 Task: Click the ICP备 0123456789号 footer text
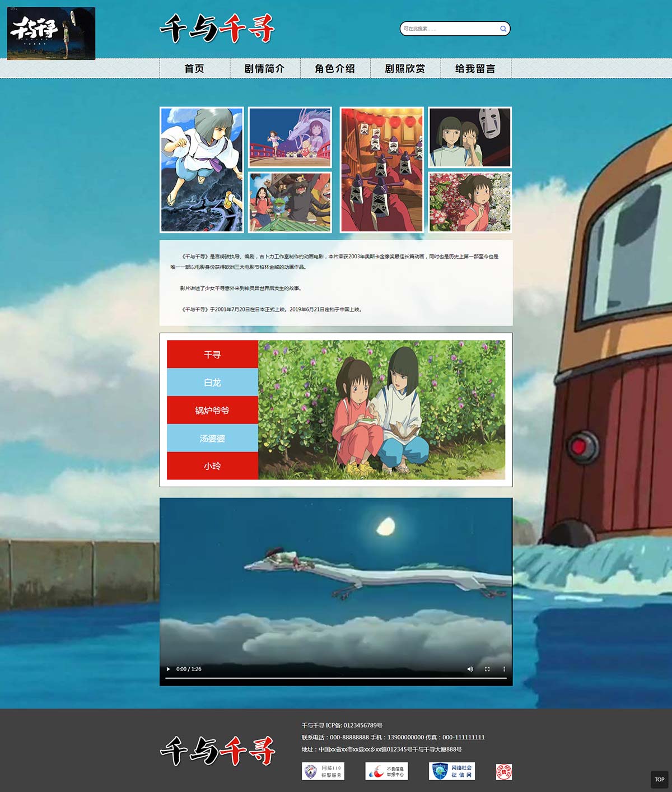click(342, 725)
